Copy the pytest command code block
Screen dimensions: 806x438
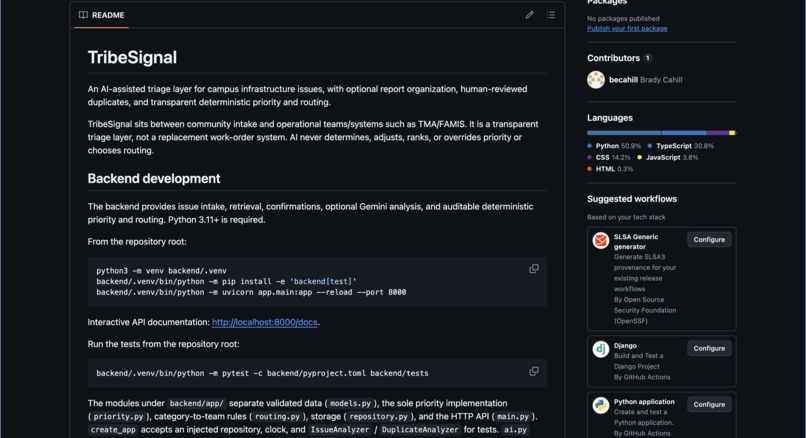(x=534, y=371)
